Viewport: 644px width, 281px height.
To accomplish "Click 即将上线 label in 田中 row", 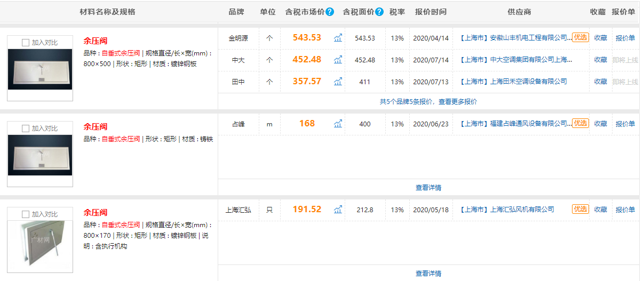I will pos(625,82).
